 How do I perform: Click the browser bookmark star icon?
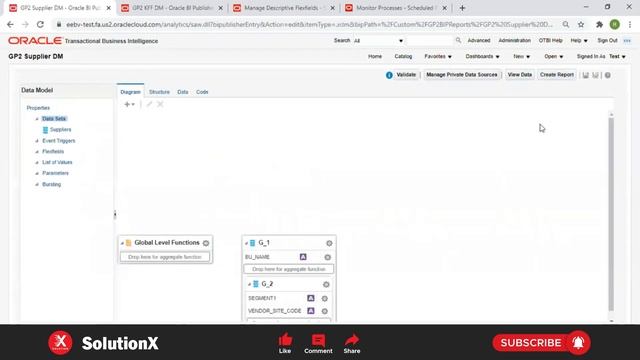[x=581, y=24]
